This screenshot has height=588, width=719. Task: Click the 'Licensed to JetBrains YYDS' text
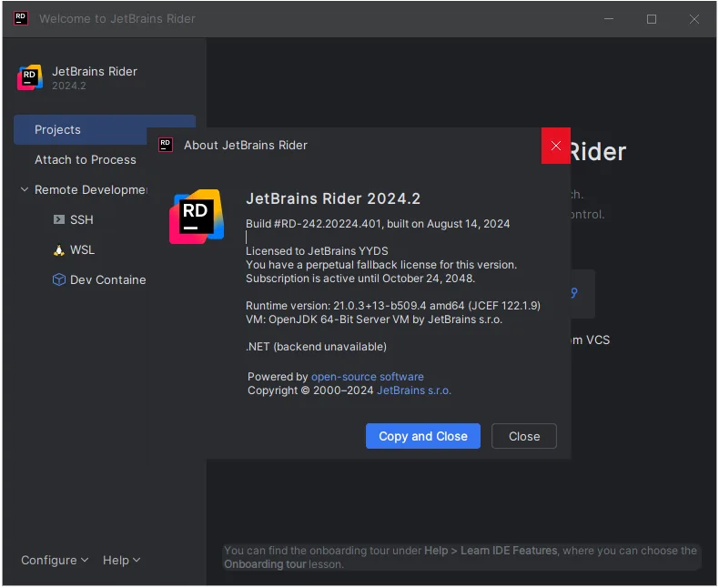tap(317, 251)
